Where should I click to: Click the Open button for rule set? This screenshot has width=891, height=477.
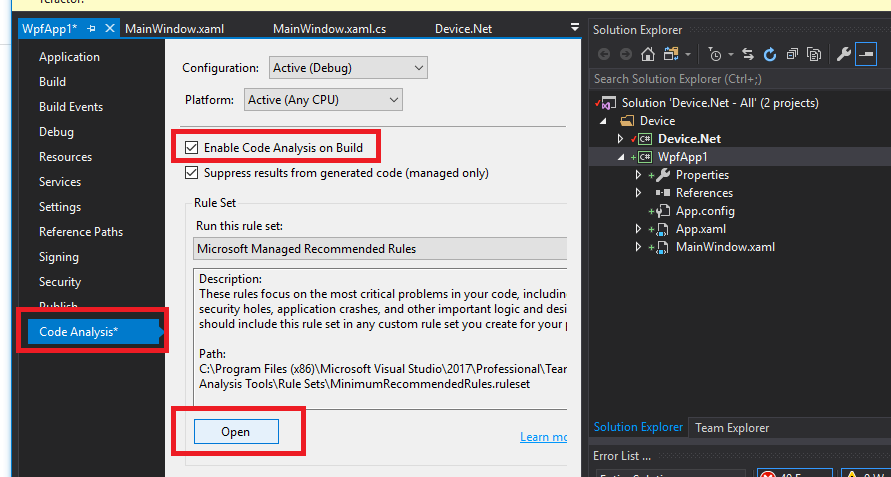click(236, 432)
